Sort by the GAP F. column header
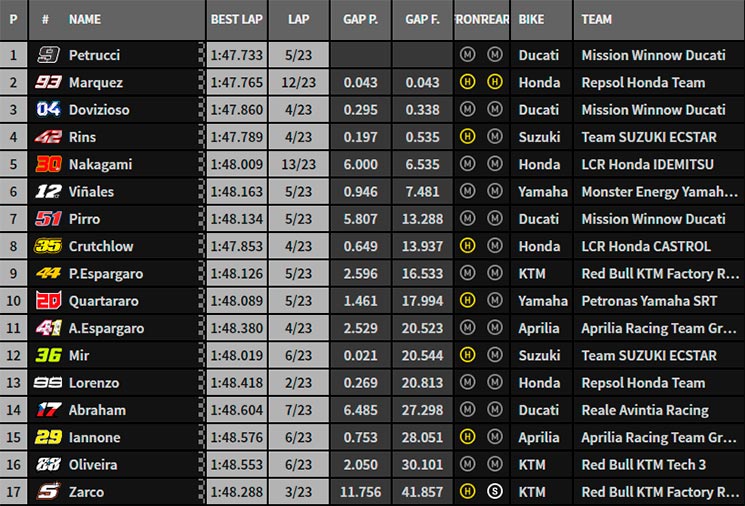 pos(422,19)
